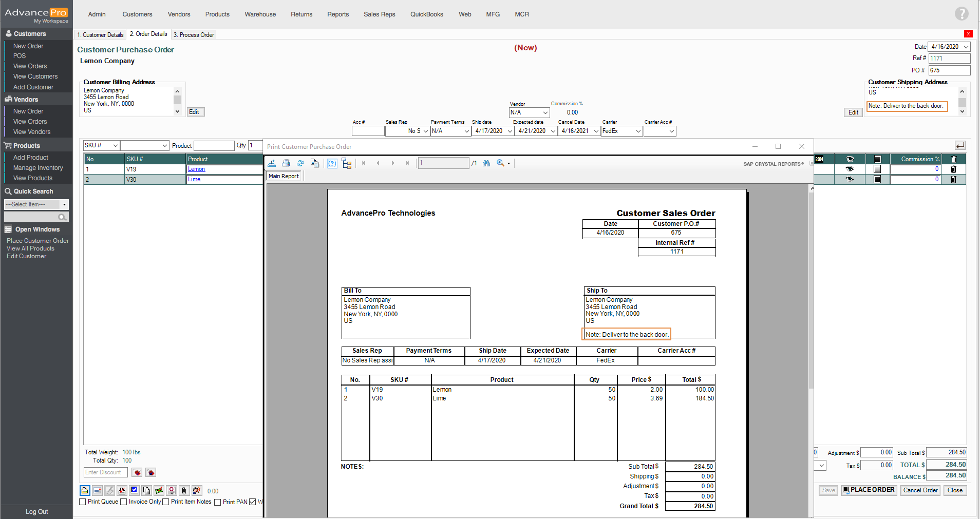Click the binoculars Find Text icon
980x519 pixels.
(x=486, y=163)
